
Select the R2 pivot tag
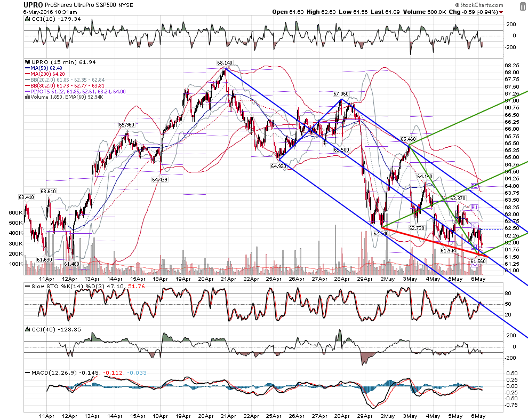(474, 186)
